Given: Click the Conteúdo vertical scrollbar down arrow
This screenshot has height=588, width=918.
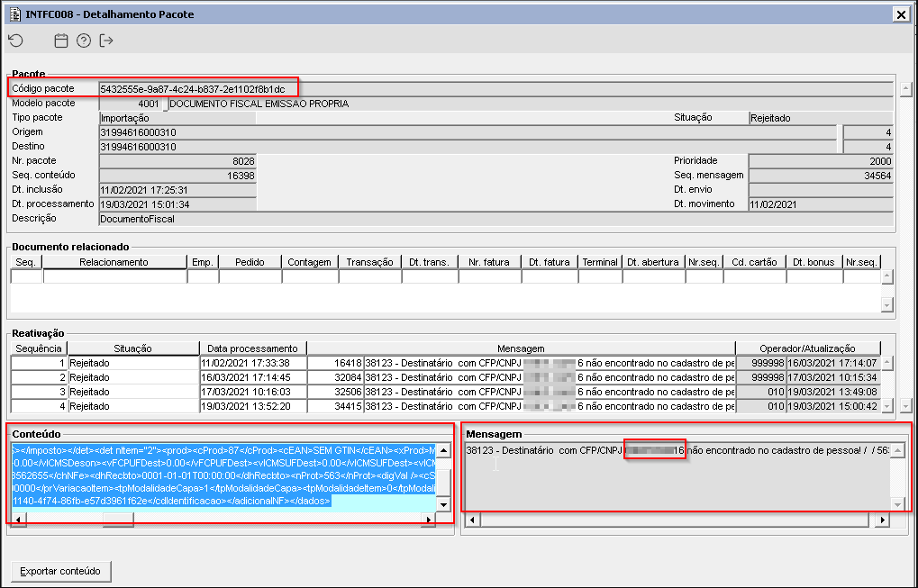Looking at the screenshot, I should pyautogui.click(x=443, y=505).
